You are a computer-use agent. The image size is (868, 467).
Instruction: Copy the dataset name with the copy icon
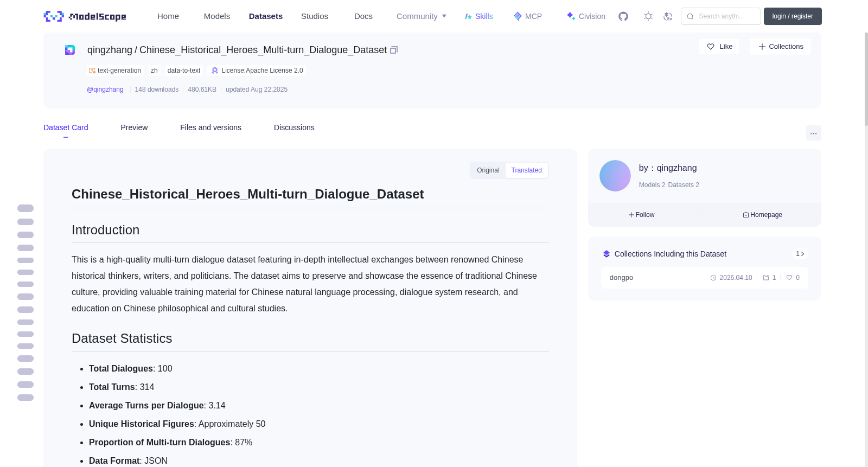pos(394,50)
